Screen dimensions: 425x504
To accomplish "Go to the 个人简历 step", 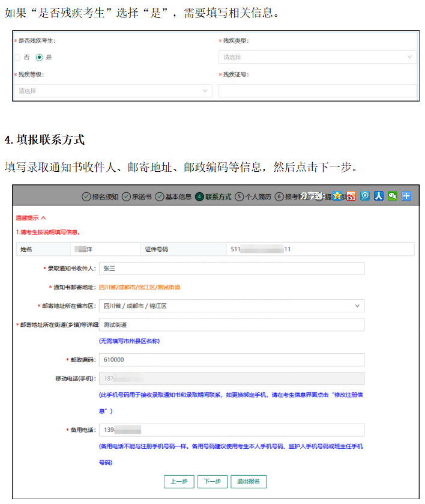I will coord(253,196).
